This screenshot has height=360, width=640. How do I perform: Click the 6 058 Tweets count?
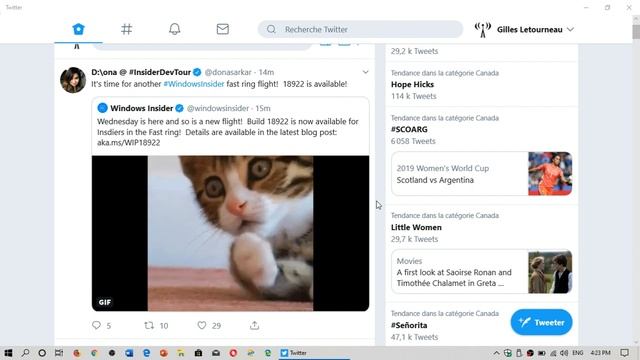(413, 141)
